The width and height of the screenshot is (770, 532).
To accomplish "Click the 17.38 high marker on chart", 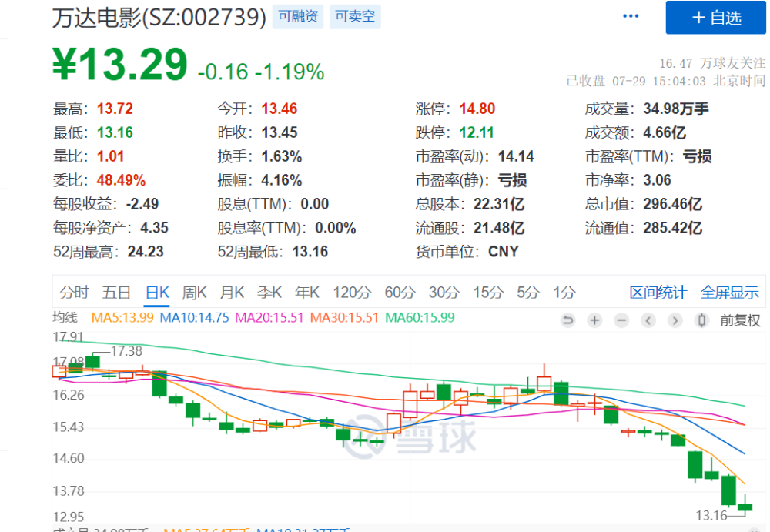I will tap(126, 351).
